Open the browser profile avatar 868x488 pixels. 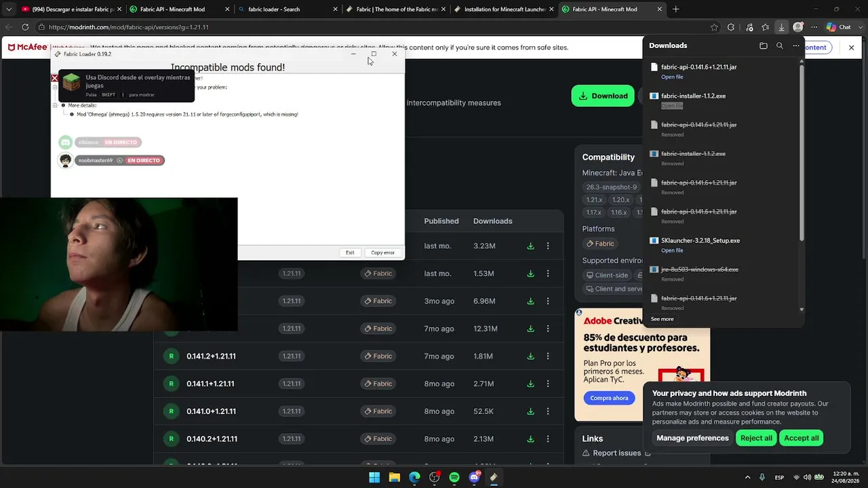(x=798, y=27)
